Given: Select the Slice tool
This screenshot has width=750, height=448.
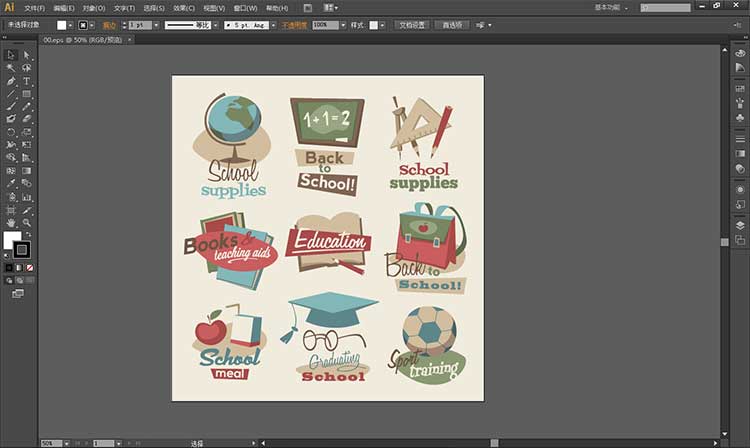Looking at the screenshot, I should [26, 210].
